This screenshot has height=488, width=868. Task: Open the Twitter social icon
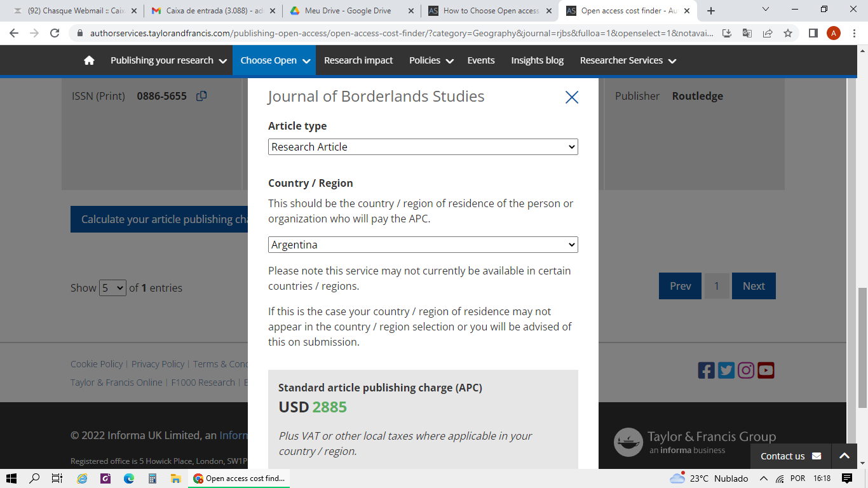pos(726,370)
